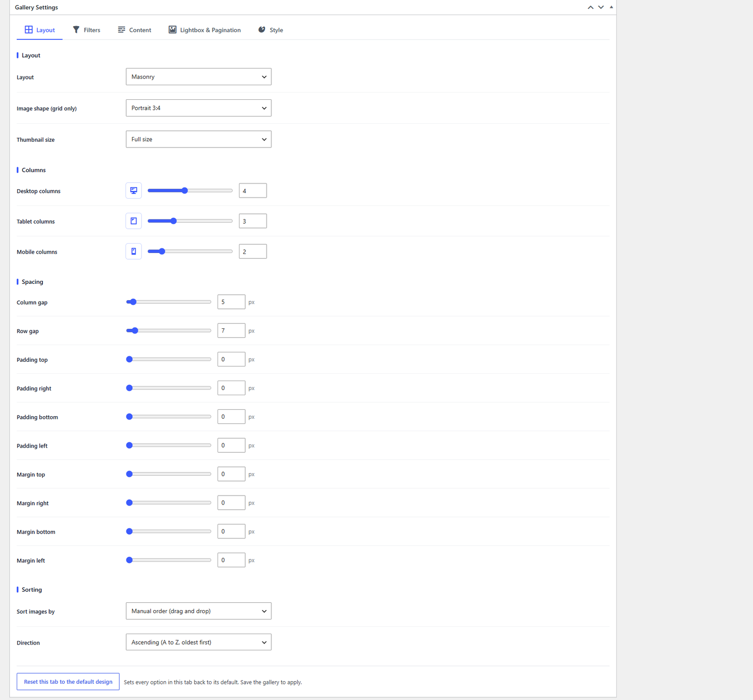Click the Padding right slider
This screenshot has width=753, height=700.
click(169, 388)
